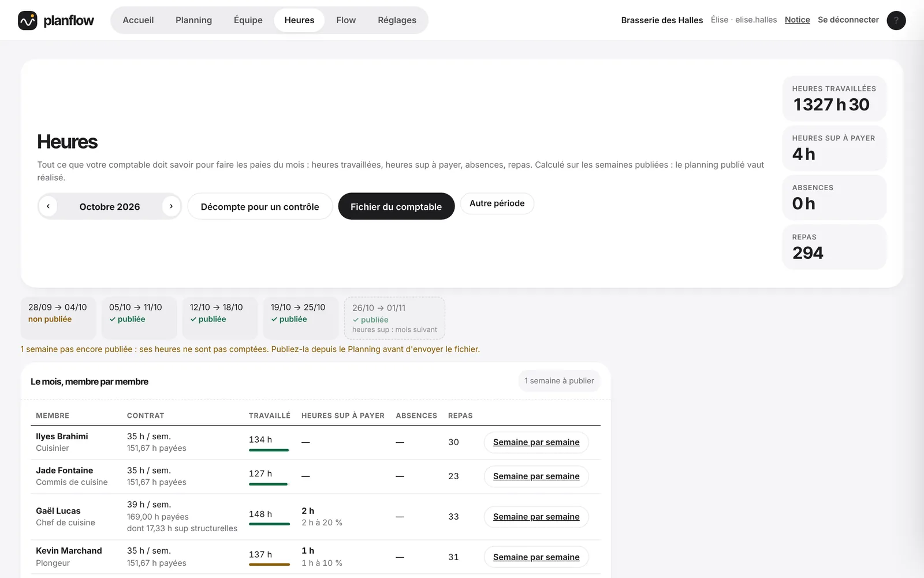924x578 pixels.
Task: Select week 05/10 → 11/10
Action: 139,318
